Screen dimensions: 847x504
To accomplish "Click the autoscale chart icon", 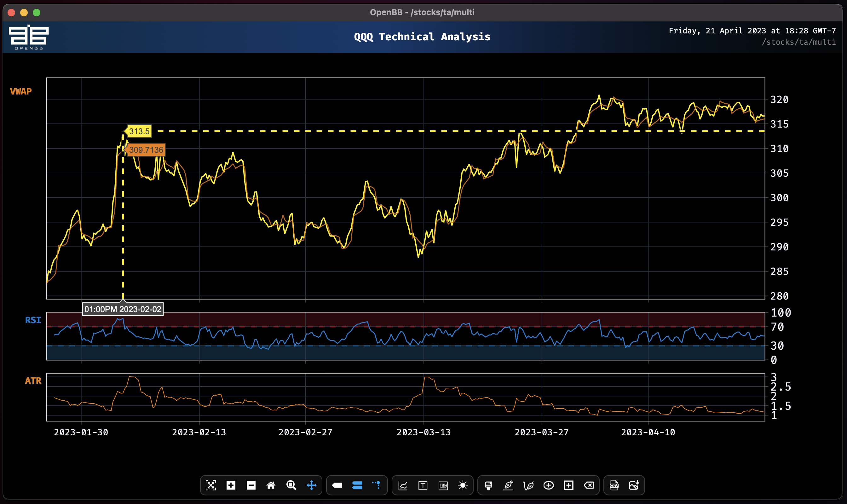I will (x=210, y=485).
